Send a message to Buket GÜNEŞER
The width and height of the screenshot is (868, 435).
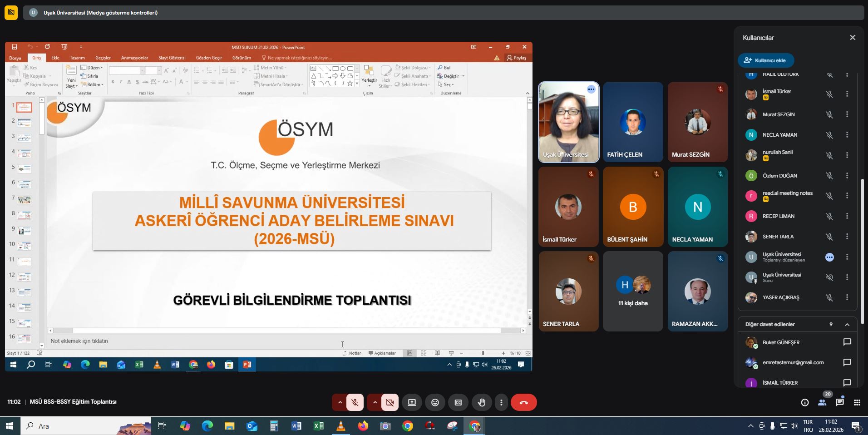tap(847, 342)
